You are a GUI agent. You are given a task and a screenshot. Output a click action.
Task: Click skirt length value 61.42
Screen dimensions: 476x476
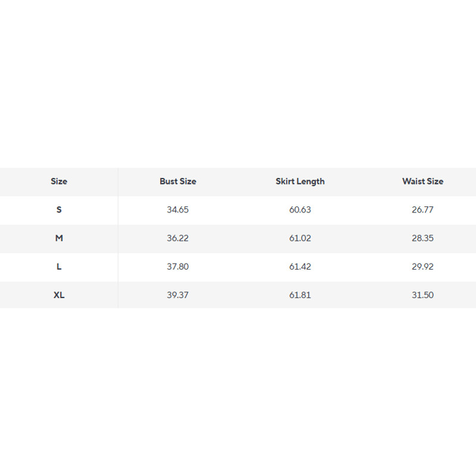[300, 267]
